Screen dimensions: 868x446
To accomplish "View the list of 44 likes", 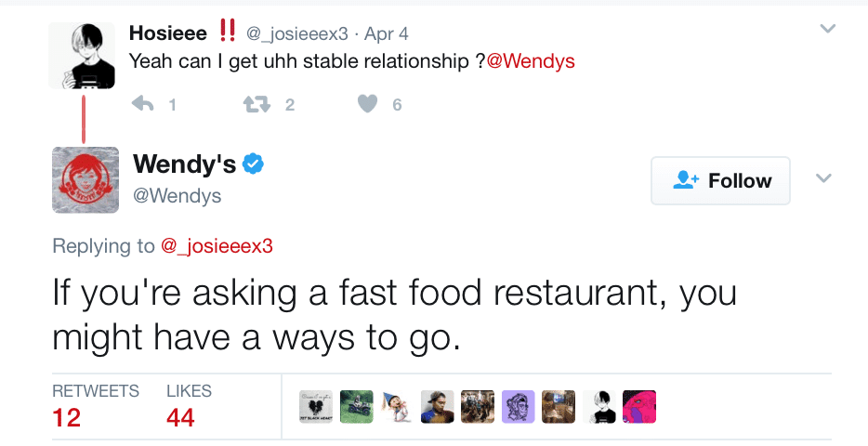I will pyautogui.click(x=180, y=417).
